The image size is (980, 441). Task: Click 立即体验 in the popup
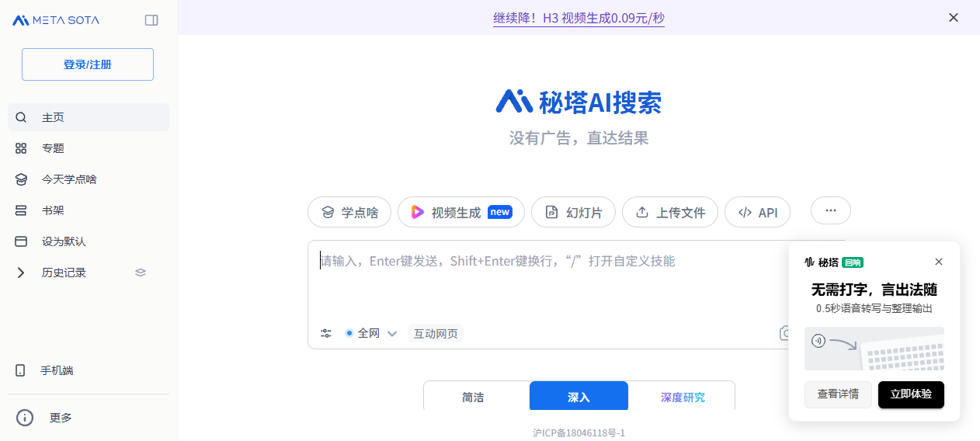(911, 394)
